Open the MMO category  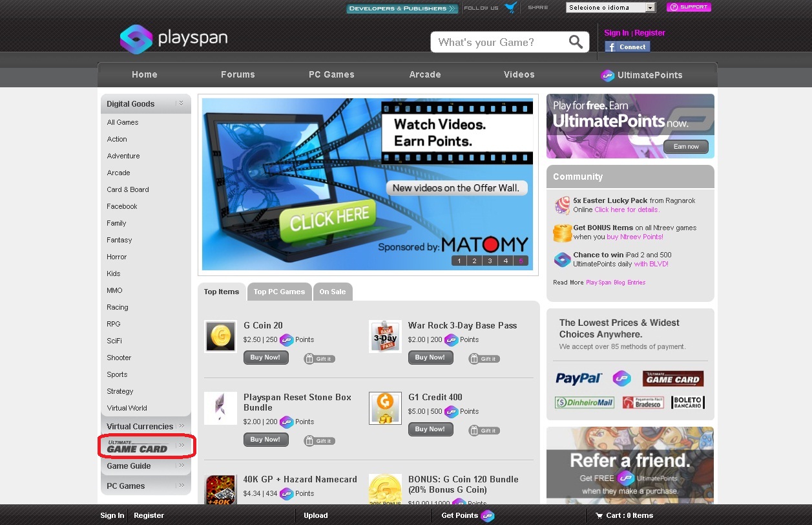pyautogui.click(x=114, y=290)
